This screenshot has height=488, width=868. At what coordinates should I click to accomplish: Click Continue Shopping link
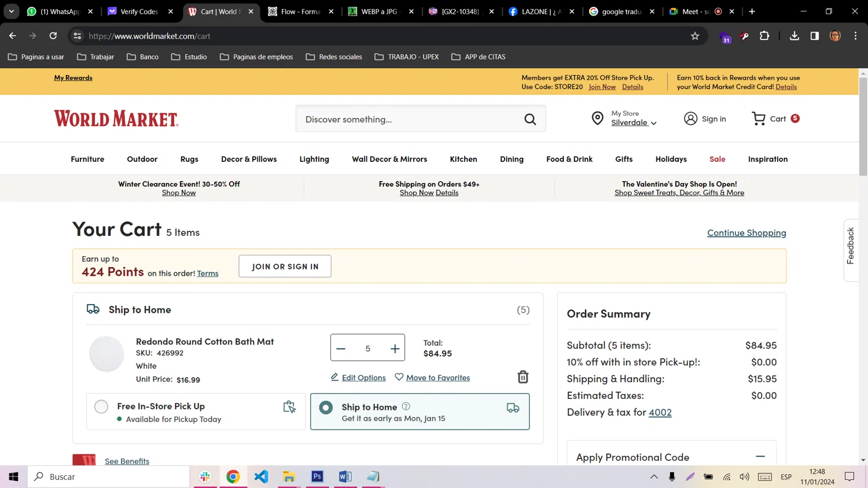[746, 232]
